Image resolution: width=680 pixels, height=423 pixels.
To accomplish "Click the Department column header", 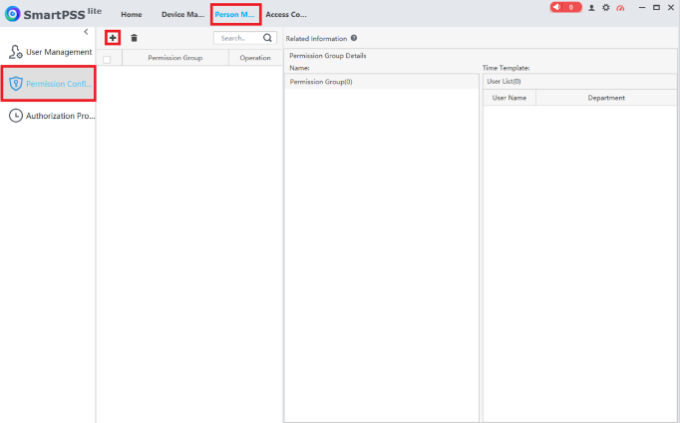I will [x=606, y=98].
